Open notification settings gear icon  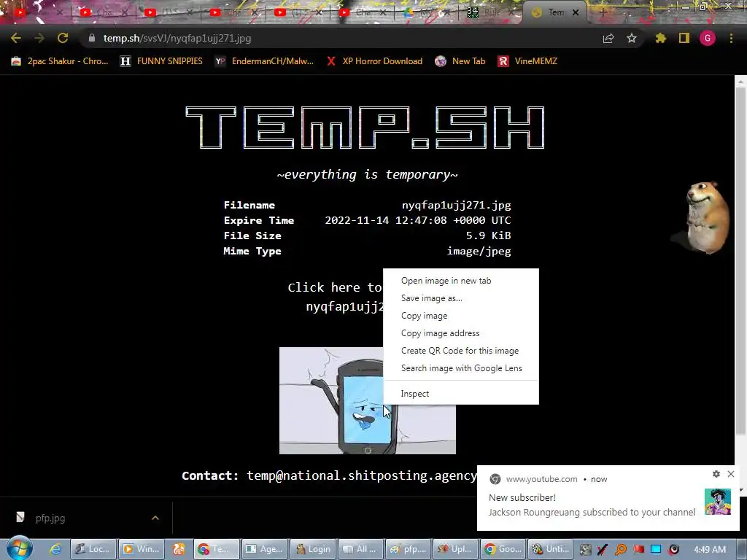click(716, 474)
